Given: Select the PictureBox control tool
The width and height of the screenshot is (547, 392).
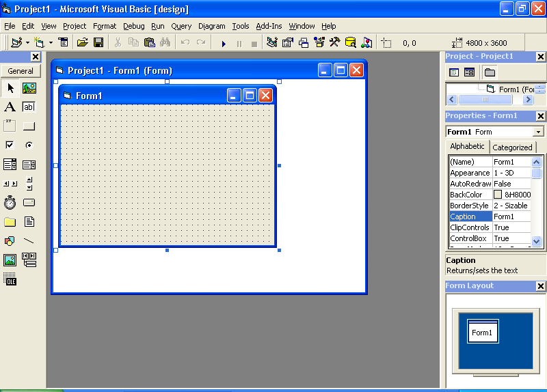Looking at the screenshot, I should [x=29, y=88].
